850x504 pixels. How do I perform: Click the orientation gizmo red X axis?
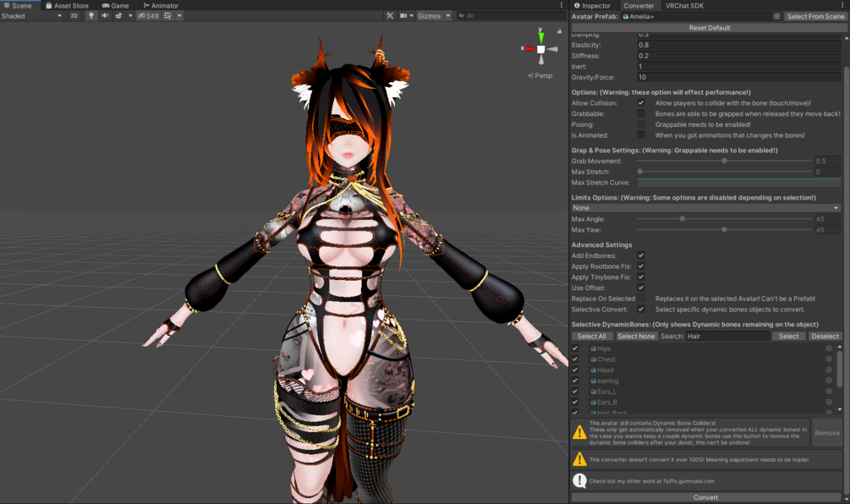(529, 48)
